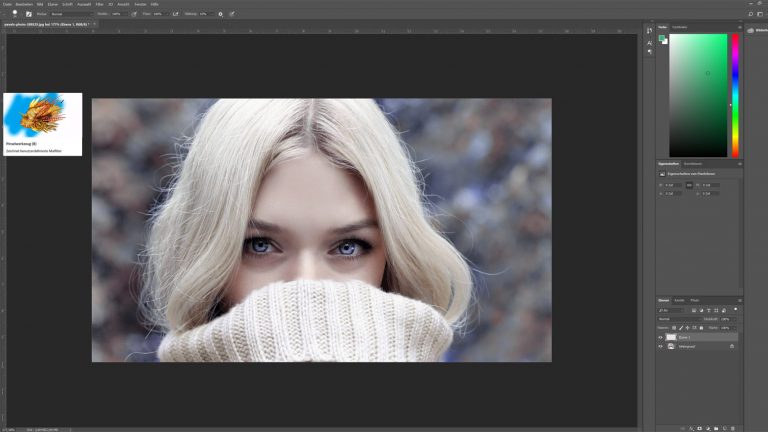Viewport: 768px width, 432px height.
Task: Click the lock icon on Hintergrund layer
Action: pos(732,346)
